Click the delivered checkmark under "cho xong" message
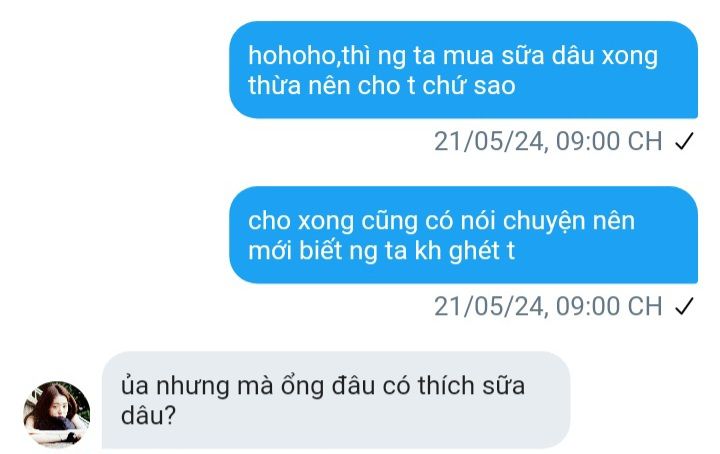Viewport: 720px width, 454px height. click(x=684, y=307)
